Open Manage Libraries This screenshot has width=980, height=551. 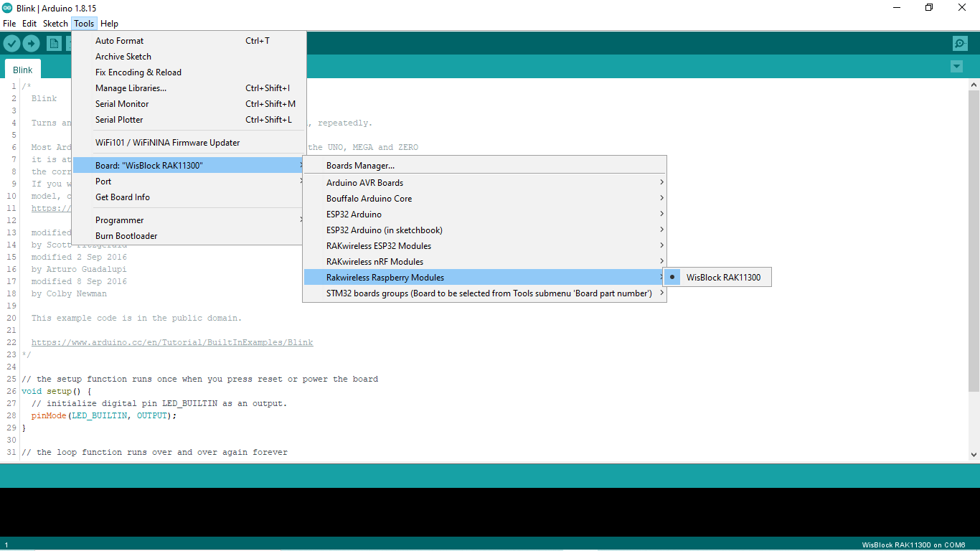pyautogui.click(x=189, y=88)
